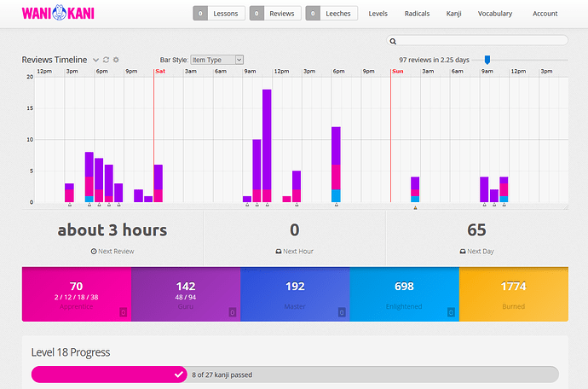
Task: Collapse the Reviews Timeline section
Action: click(x=95, y=60)
